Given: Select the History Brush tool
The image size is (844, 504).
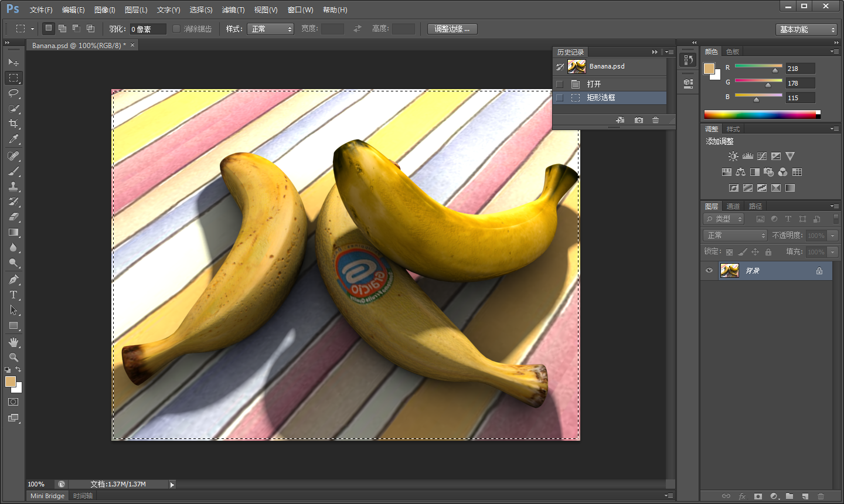Looking at the screenshot, I should pyautogui.click(x=13, y=202).
